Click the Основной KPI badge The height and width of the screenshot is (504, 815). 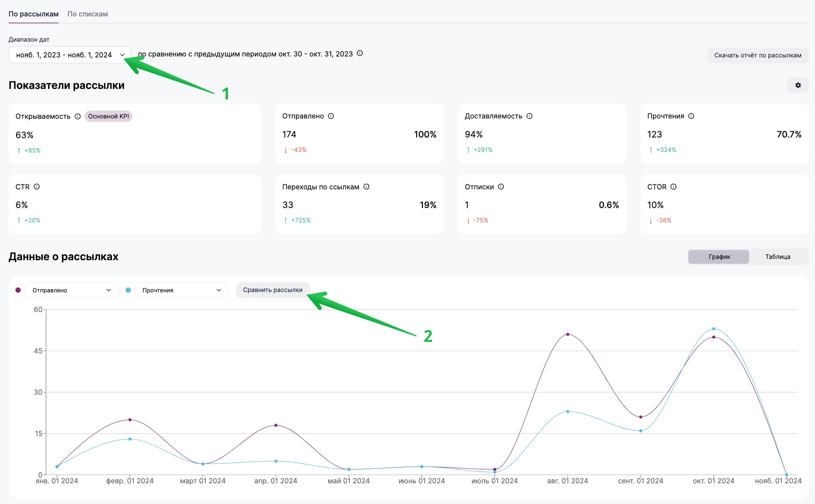pyautogui.click(x=108, y=116)
